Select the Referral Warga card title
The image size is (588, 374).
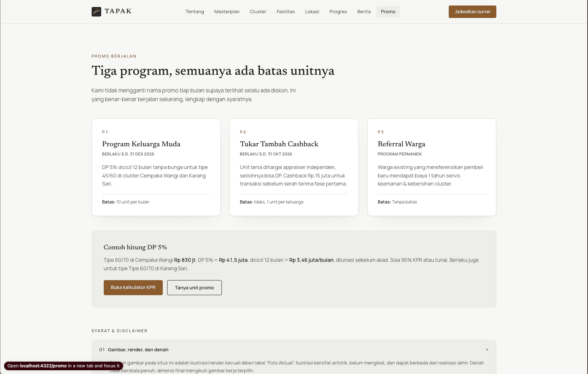(401, 144)
